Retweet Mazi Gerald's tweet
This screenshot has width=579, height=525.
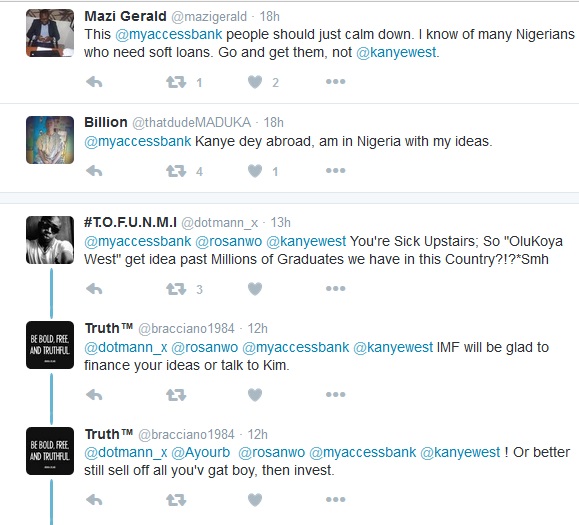point(176,82)
